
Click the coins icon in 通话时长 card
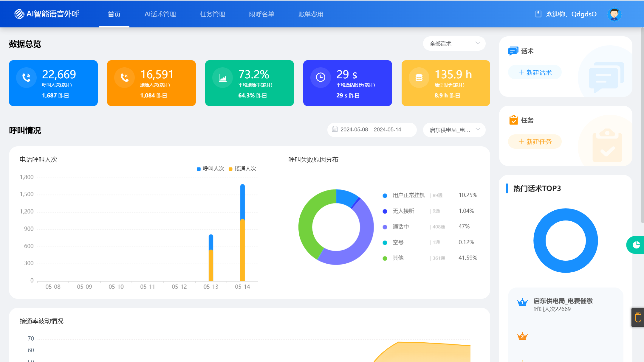pos(419,77)
